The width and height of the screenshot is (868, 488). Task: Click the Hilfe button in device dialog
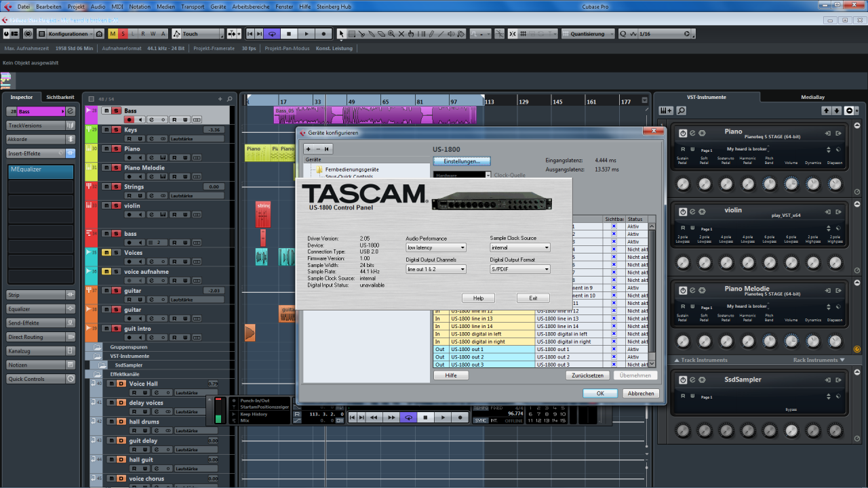point(451,375)
